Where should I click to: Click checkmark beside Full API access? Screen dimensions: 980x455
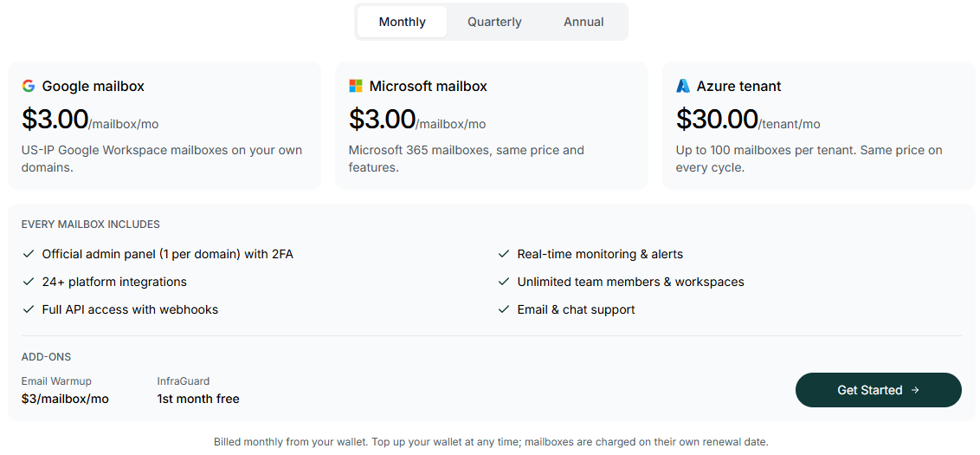point(28,309)
